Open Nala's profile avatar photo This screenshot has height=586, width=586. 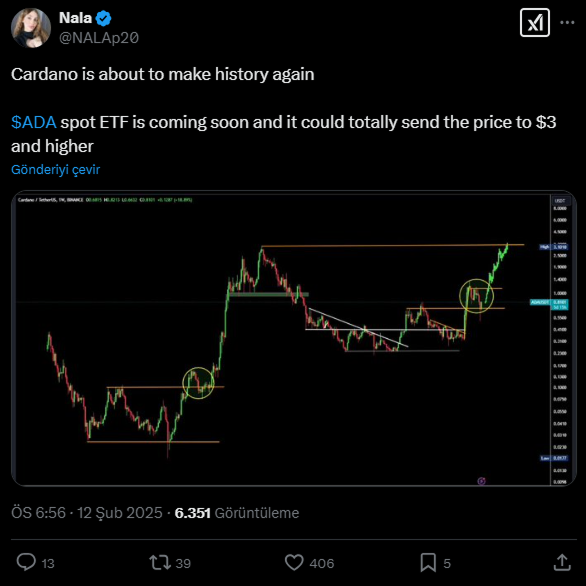pos(31,28)
